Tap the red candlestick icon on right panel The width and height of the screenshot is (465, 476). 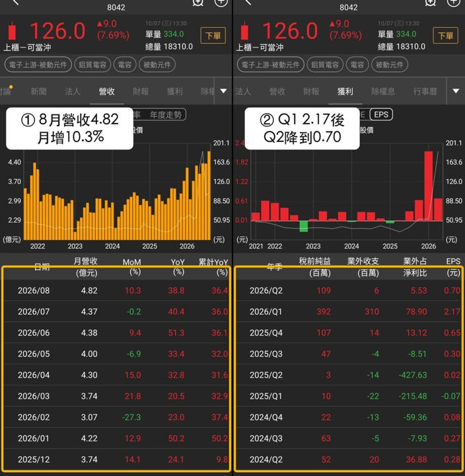245,30
